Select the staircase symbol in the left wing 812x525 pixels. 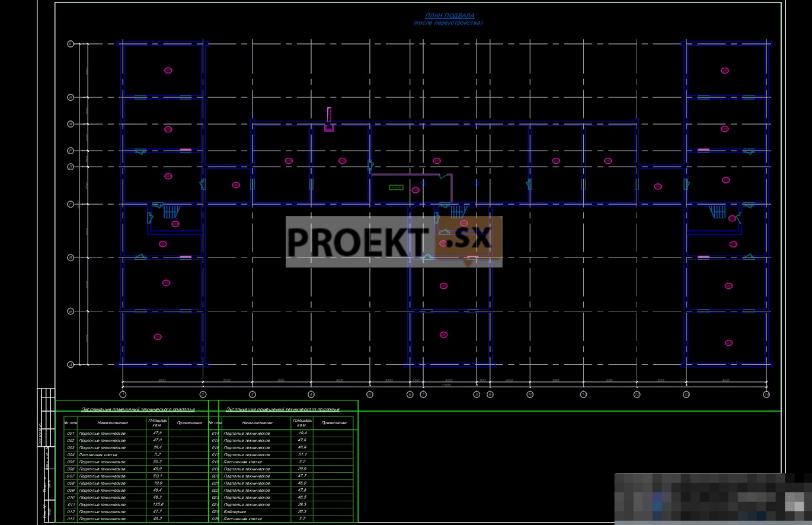(171, 211)
